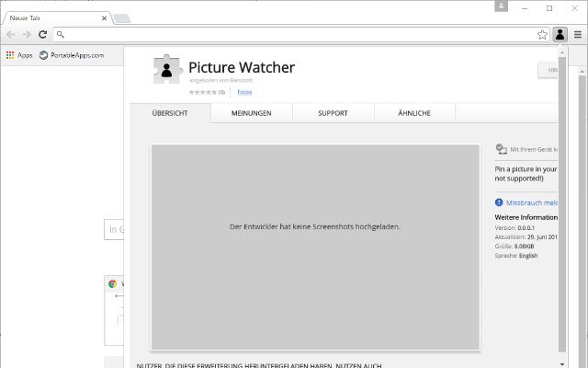Screen dimensions: 588x368
Task: Click the Weitere Informationen heading
Action: [526, 217]
